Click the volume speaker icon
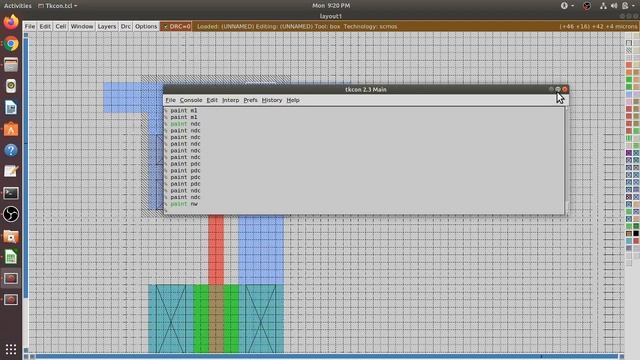Screen dimensions: 640x360 click(614, 5)
